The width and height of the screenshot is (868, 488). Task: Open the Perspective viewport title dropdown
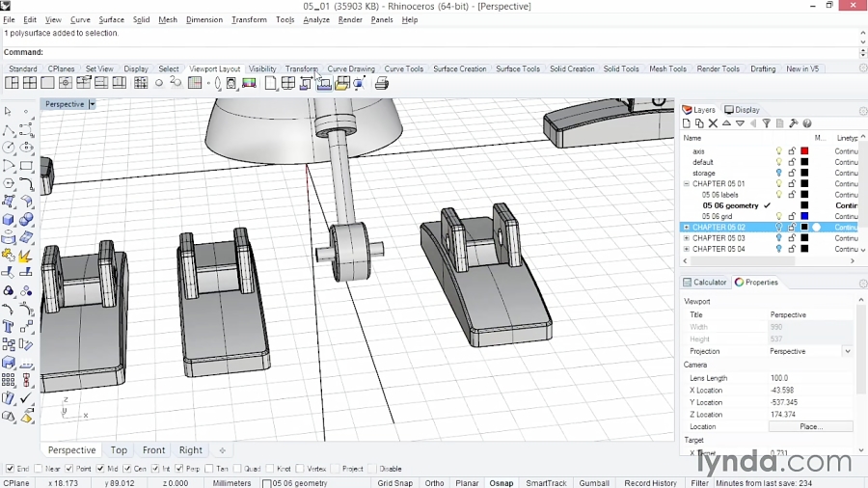coord(93,104)
